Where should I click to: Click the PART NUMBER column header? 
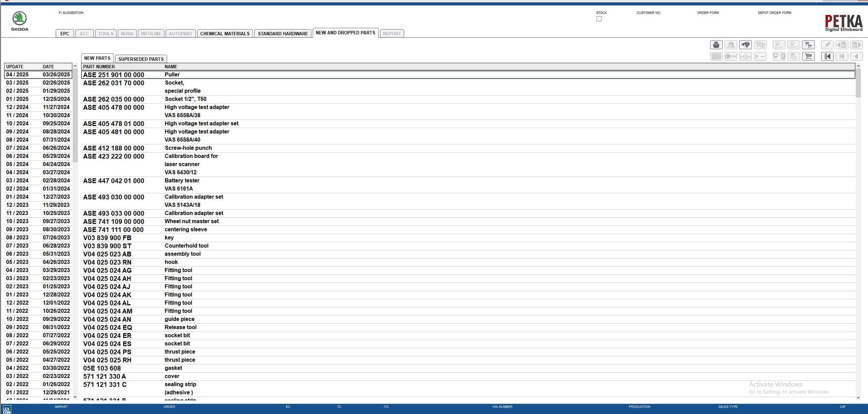click(x=99, y=67)
